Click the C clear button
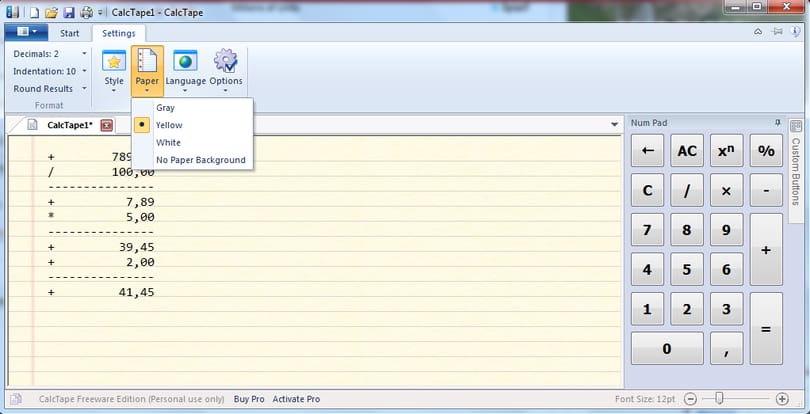 tap(647, 190)
